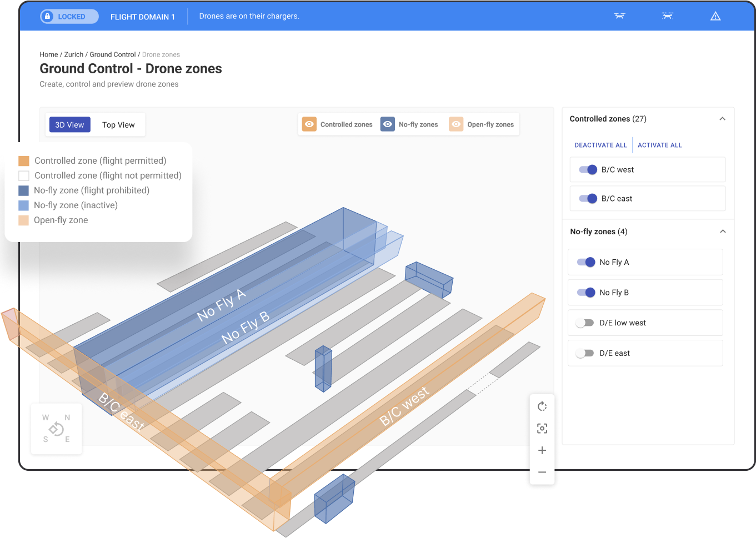This screenshot has width=756, height=538.
Task: Click the rotate view icon
Action: click(x=542, y=406)
